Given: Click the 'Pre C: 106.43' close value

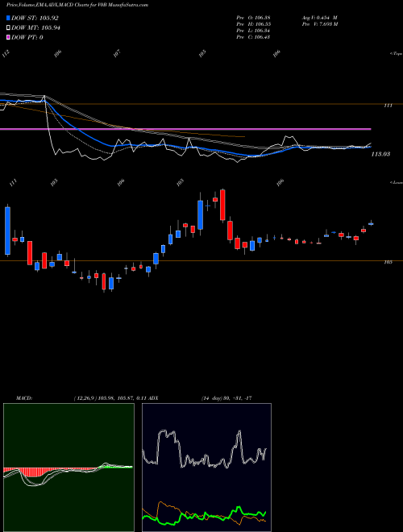Looking at the screenshot, I should (253, 37).
